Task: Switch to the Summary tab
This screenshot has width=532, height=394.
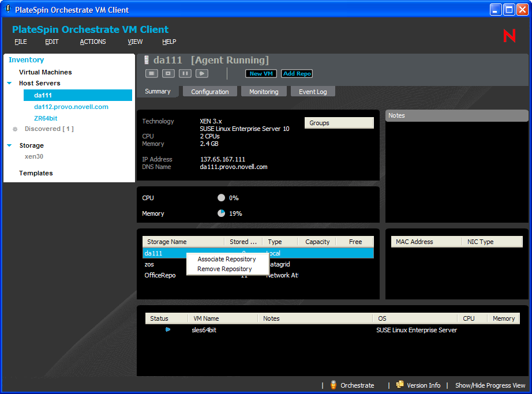Action: coord(158,92)
